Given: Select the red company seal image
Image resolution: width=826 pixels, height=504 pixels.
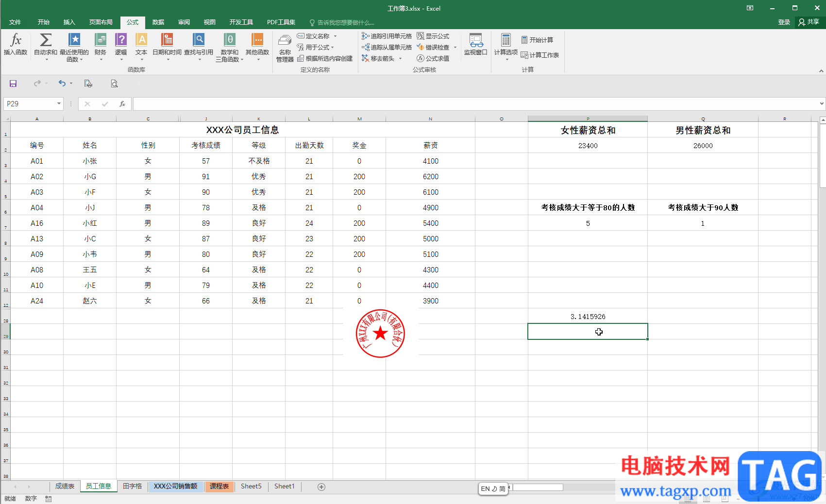Looking at the screenshot, I should [x=380, y=334].
